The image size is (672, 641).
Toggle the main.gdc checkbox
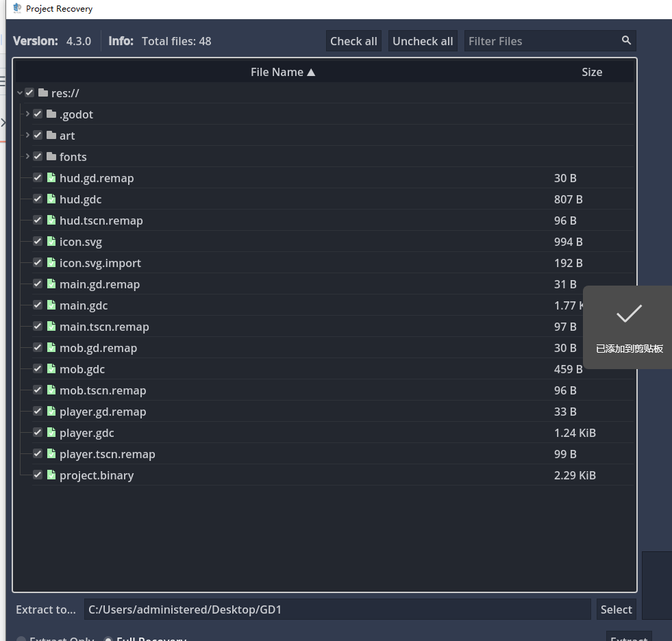(x=38, y=305)
